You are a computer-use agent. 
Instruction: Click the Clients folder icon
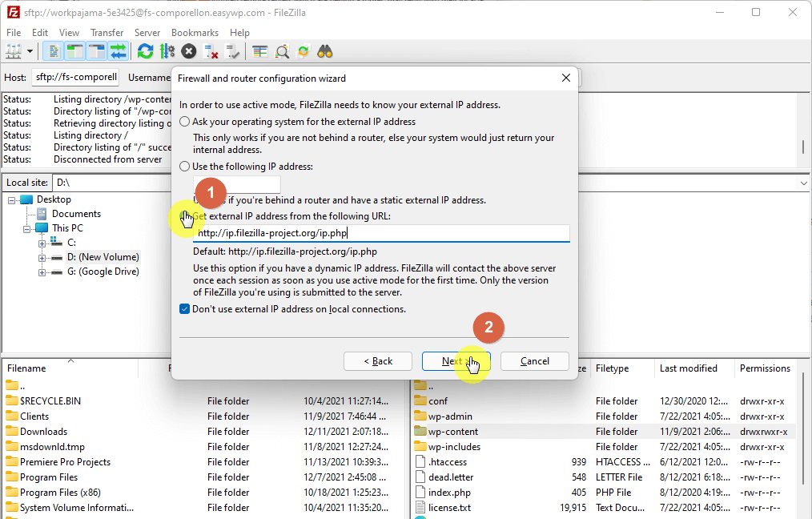[x=11, y=416]
